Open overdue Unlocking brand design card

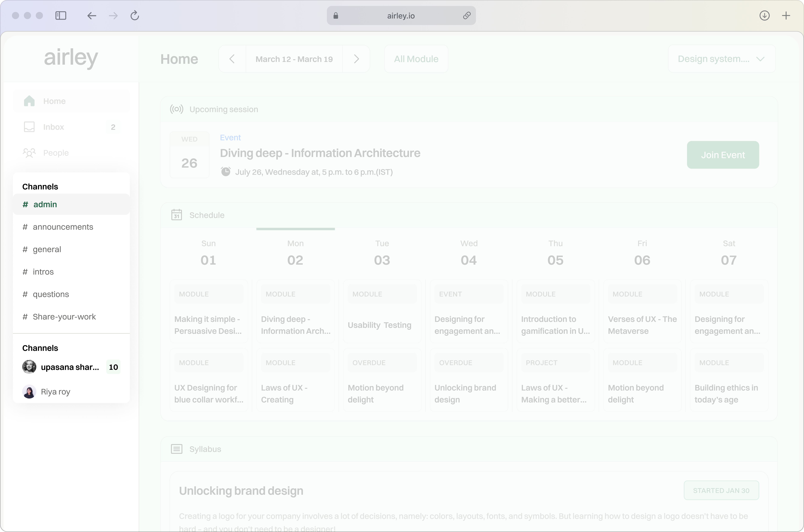coord(469,380)
